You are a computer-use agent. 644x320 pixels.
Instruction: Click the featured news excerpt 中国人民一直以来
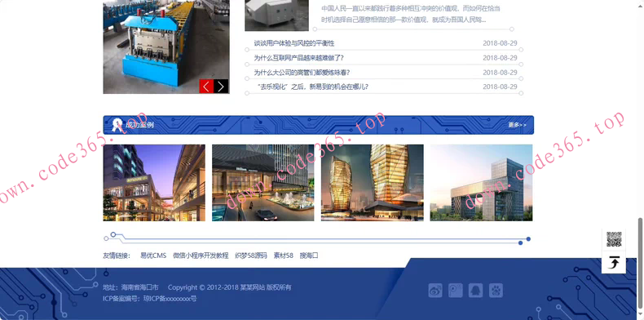(411, 15)
